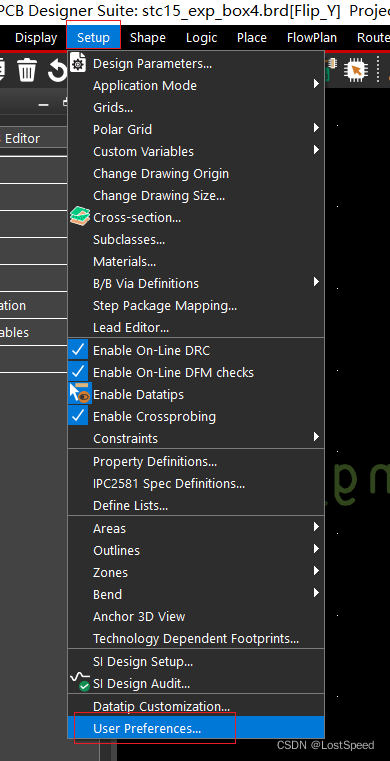Expand the Custom Variables submenu
Screen dimensions: 390x761
click(195, 151)
